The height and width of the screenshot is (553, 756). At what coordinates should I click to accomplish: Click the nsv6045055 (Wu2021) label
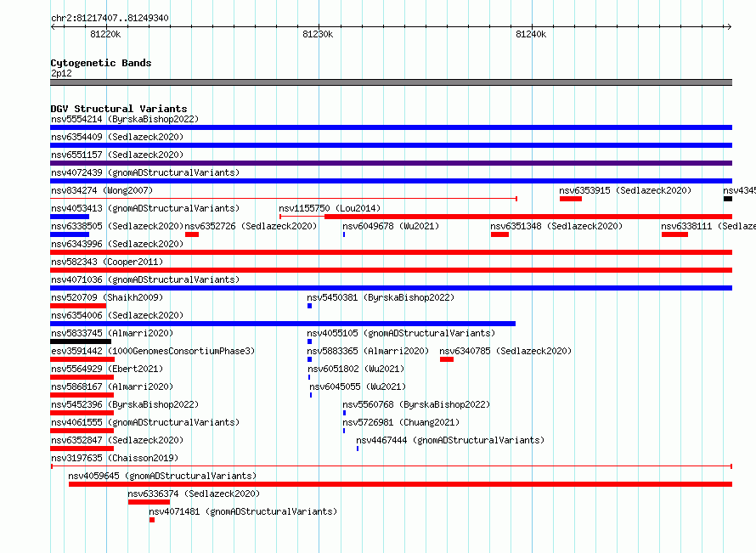click(x=358, y=387)
